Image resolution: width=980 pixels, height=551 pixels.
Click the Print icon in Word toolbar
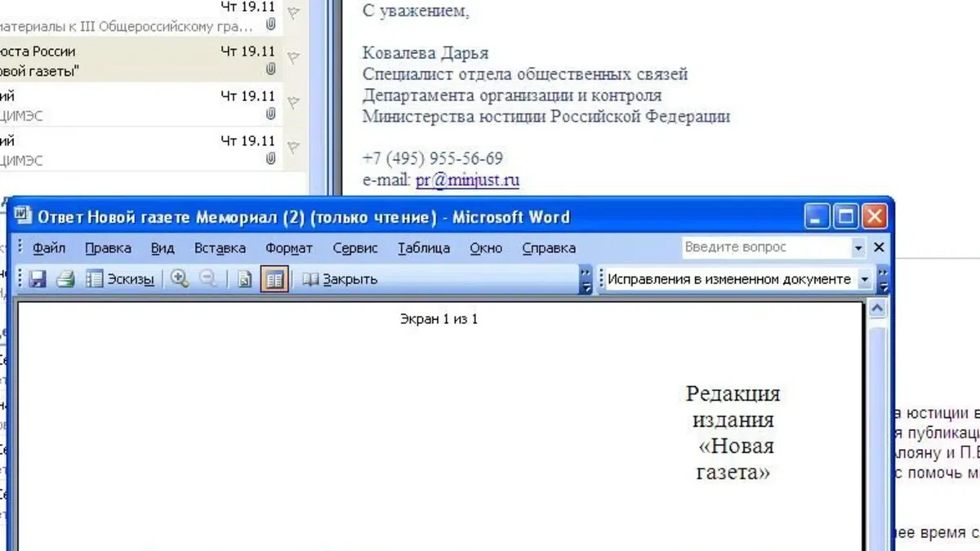pyautogui.click(x=65, y=279)
